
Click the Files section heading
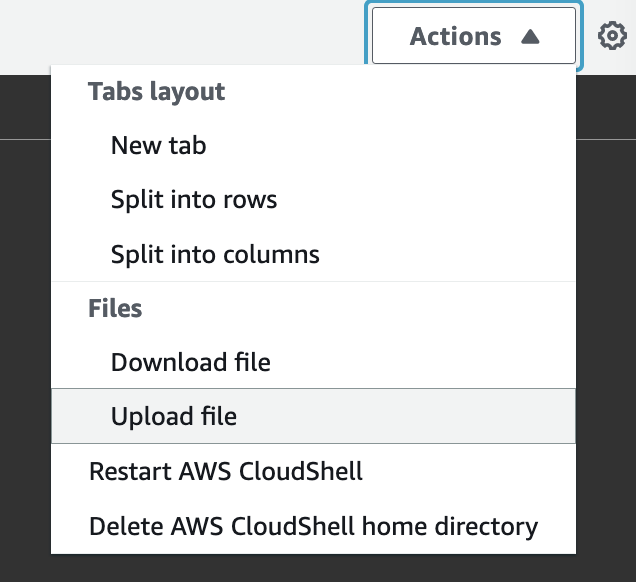pyautogui.click(x=115, y=308)
